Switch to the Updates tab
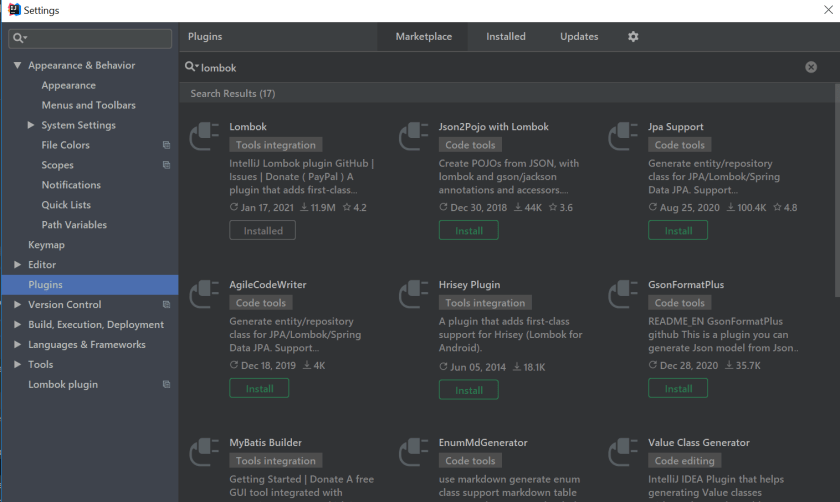840x502 pixels. [x=579, y=36]
